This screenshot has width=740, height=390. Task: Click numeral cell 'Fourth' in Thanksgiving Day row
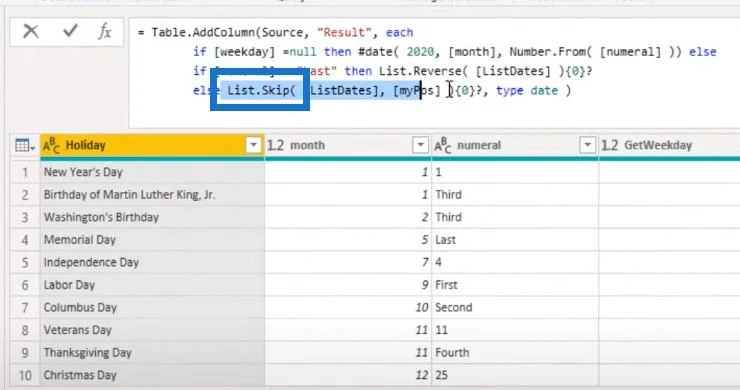[515, 353]
